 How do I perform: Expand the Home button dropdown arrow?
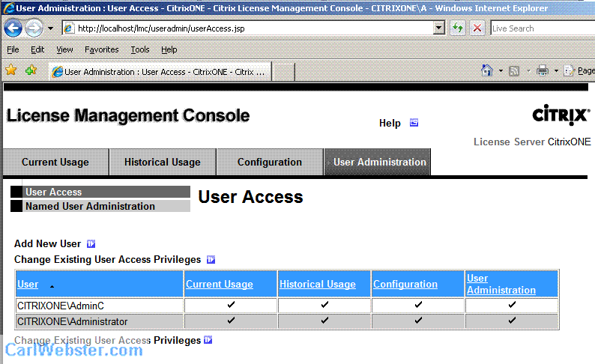click(501, 71)
